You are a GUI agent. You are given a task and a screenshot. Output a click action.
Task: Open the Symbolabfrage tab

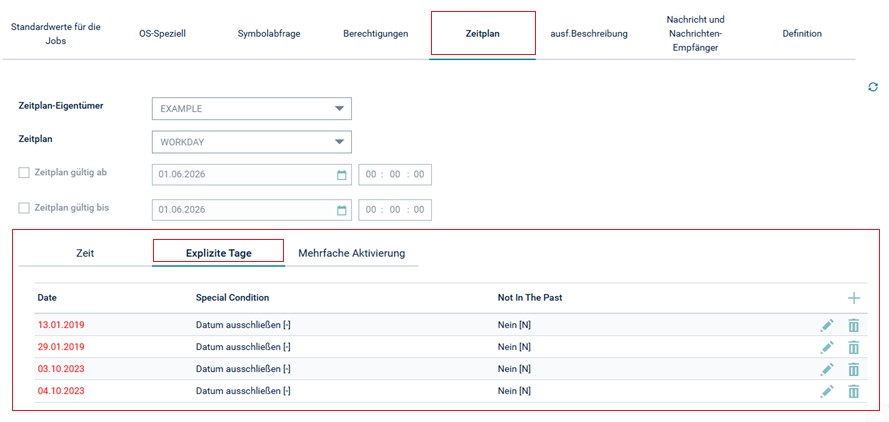pos(269,34)
